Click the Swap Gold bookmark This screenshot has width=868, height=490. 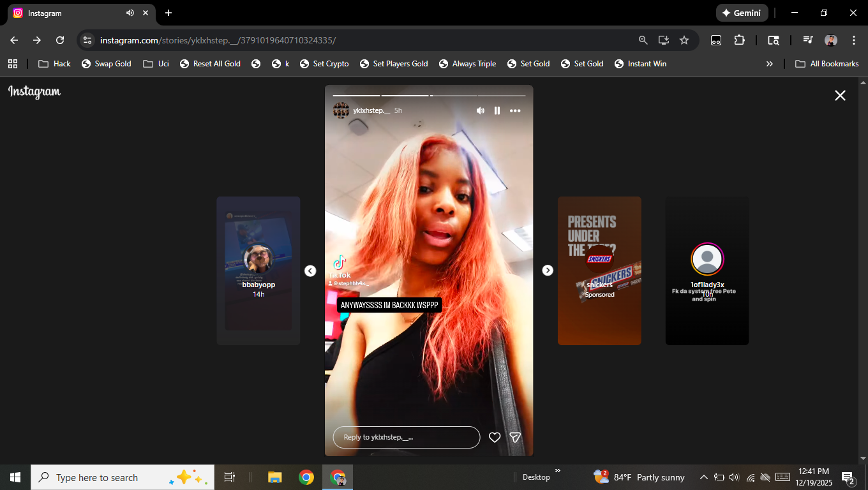tap(106, 64)
